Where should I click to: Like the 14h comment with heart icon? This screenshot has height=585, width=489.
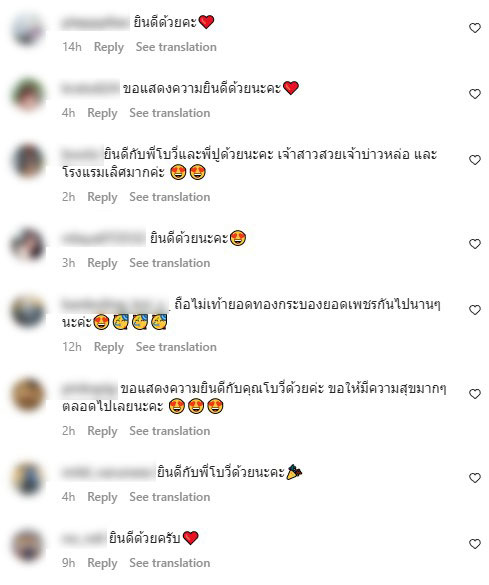(x=474, y=28)
